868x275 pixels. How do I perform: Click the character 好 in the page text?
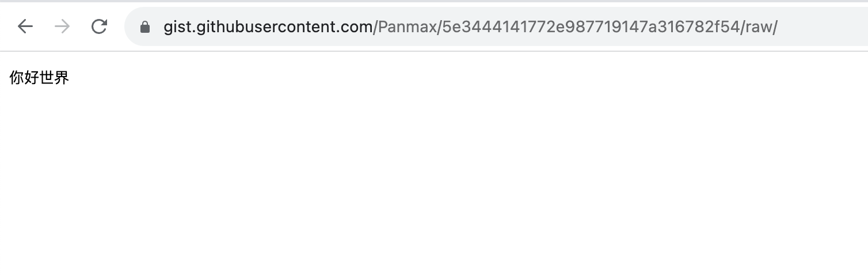pyautogui.click(x=32, y=78)
